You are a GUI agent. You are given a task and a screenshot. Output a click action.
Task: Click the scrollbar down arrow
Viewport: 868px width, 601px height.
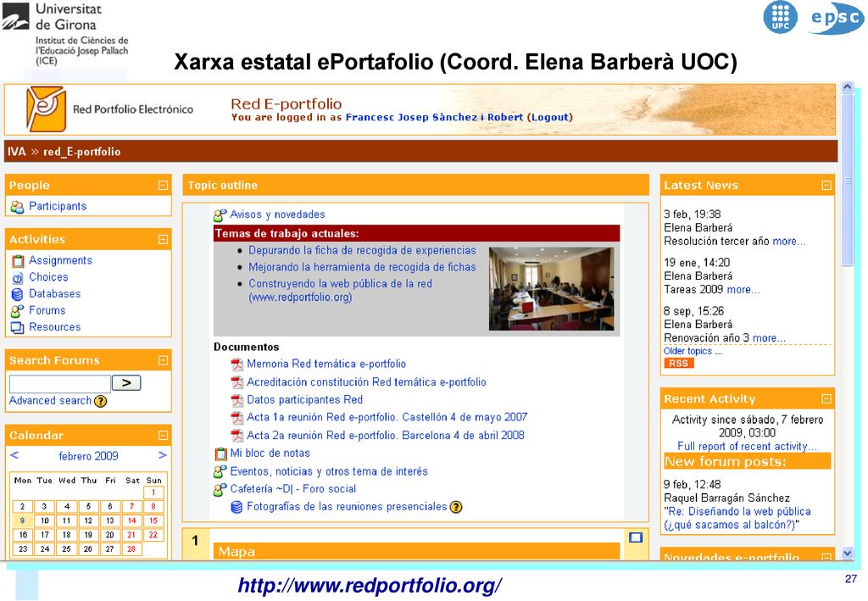(x=847, y=553)
